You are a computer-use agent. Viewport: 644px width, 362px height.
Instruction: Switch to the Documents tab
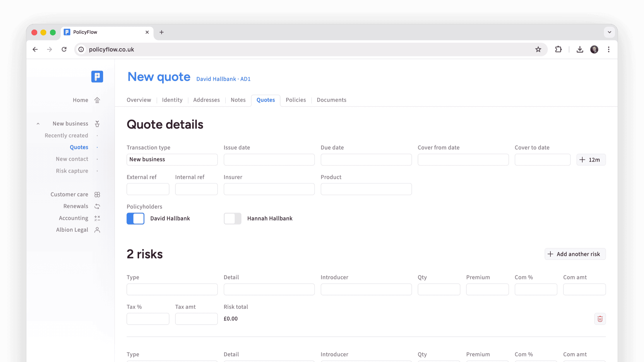click(x=331, y=100)
